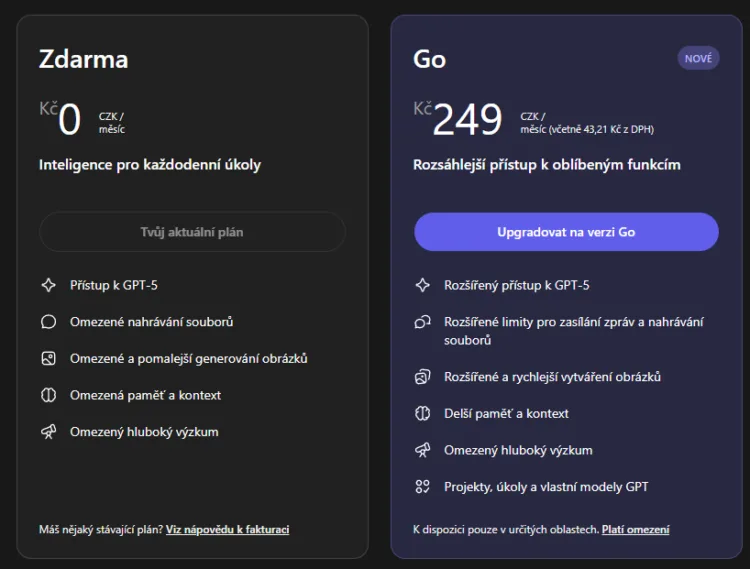Click the Kč 249 price in the Go plan
Screen dimensions: 750x569
click(x=458, y=119)
